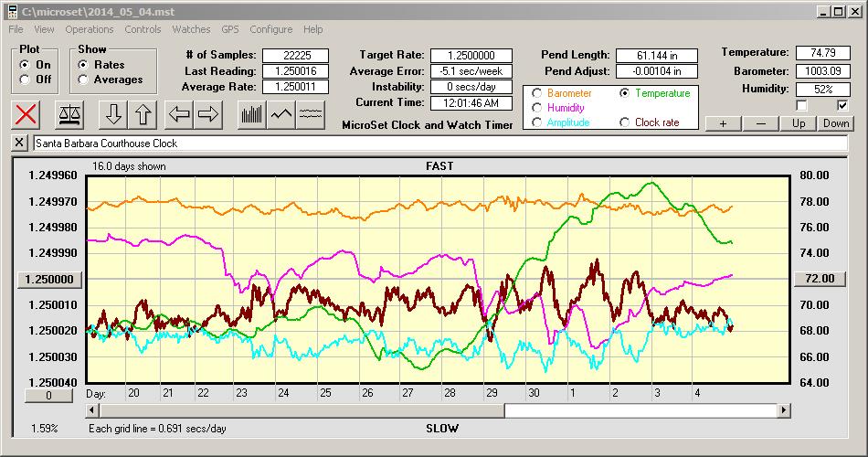
Task: Click the Santa Barbara Courthouse Clock text field
Action: tap(439, 143)
